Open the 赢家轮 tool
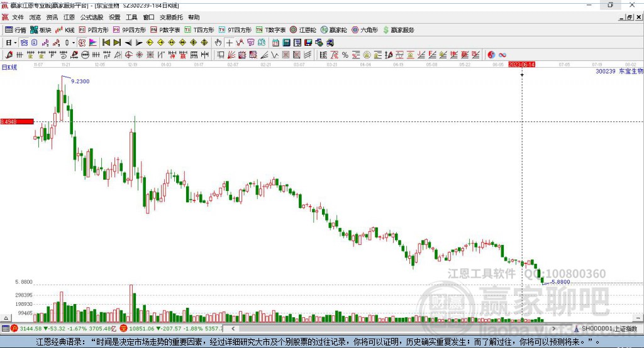Viewport: 644px width, 348px height. coord(334,30)
